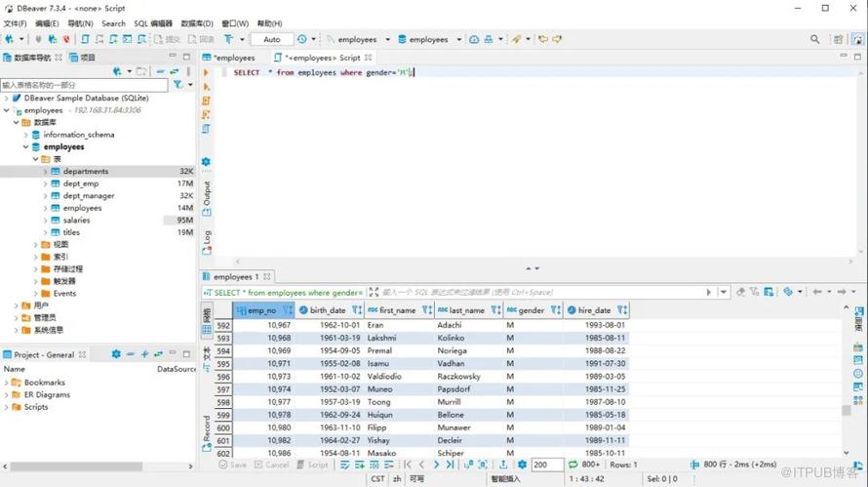868x487 pixels.
Task: Open the editor sidebar gear settings icon
Action: tap(206, 162)
